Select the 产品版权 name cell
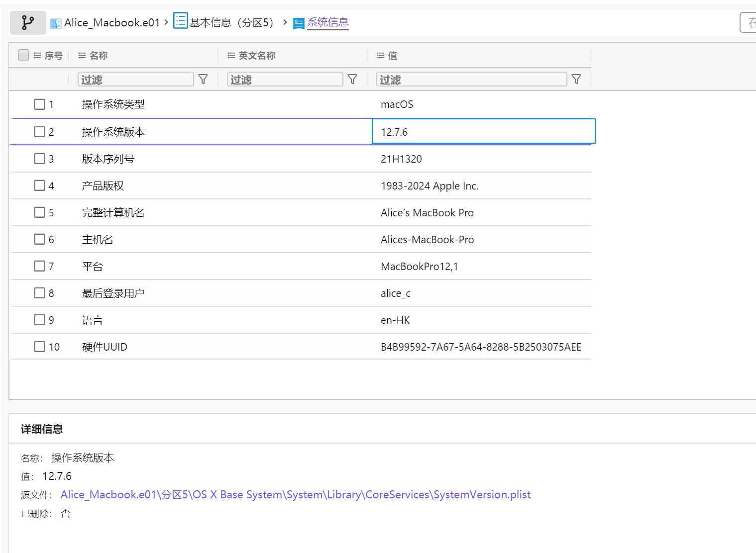Screen dimensions: 756x553 pyautogui.click(x=103, y=185)
